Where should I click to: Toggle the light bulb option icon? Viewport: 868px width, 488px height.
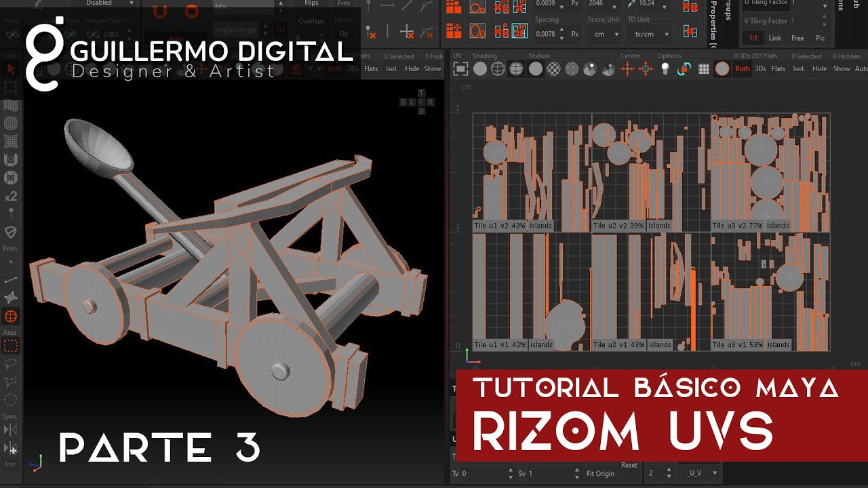pyautogui.click(x=665, y=68)
